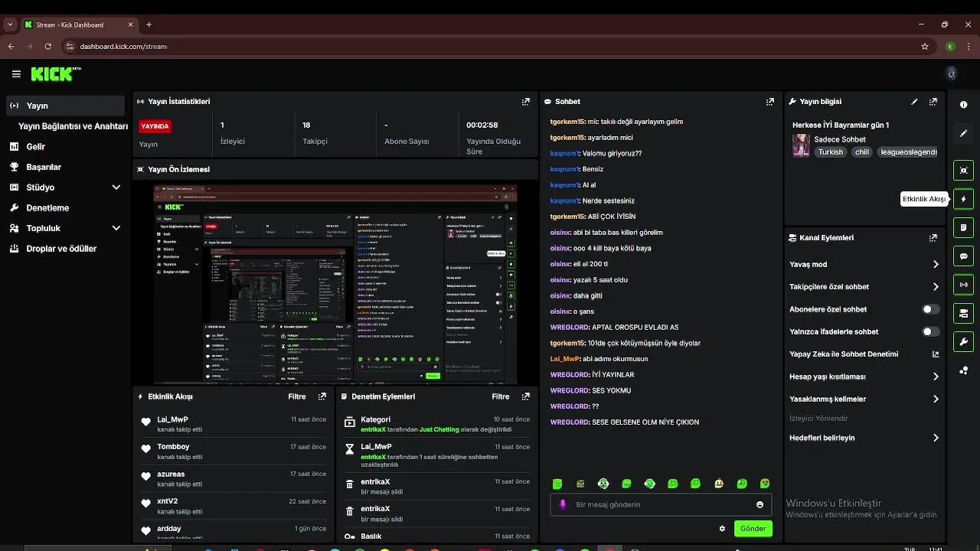Image resolution: width=980 pixels, height=551 pixels.
Task: Expand the Stüdyo sidebar section
Action: tap(116, 187)
